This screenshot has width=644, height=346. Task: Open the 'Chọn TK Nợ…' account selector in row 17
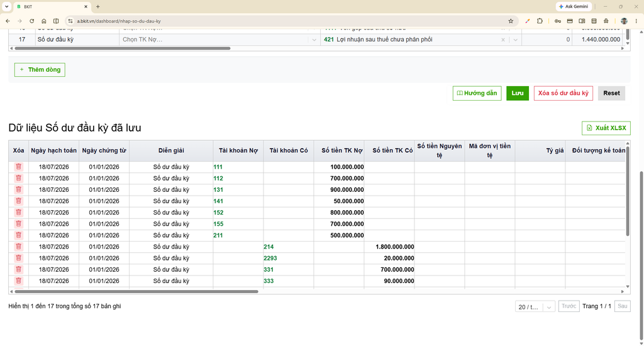pyautogui.click(x=219, y=40)
